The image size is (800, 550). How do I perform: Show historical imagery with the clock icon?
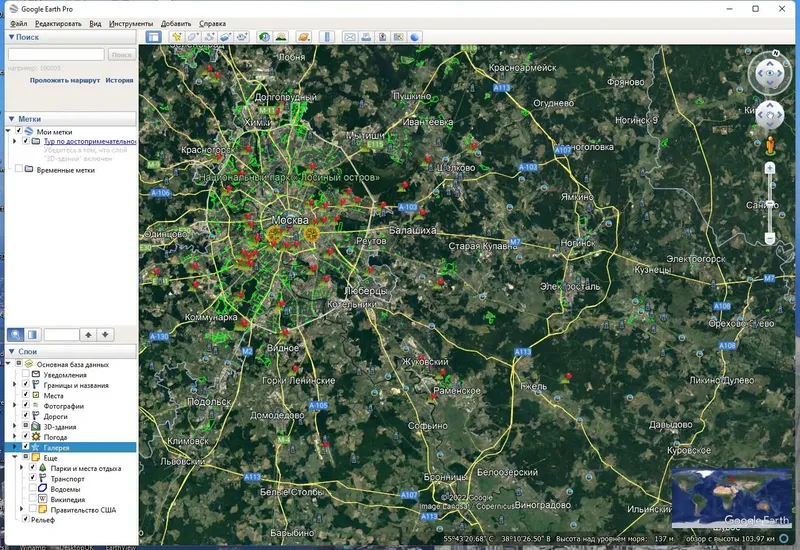pos(264,37)
